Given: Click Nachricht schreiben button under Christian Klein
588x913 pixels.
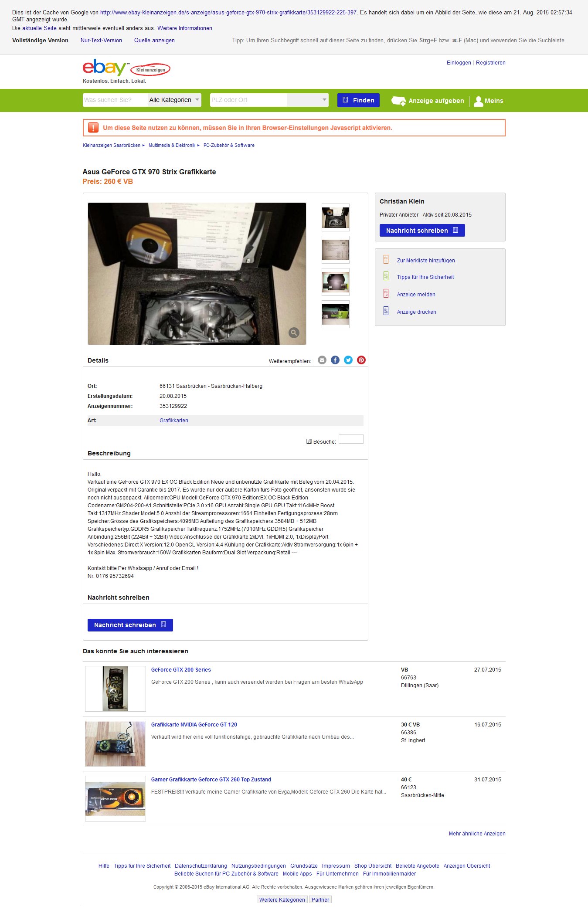Looking at the screenshot, I should click(x=422, y=231).
